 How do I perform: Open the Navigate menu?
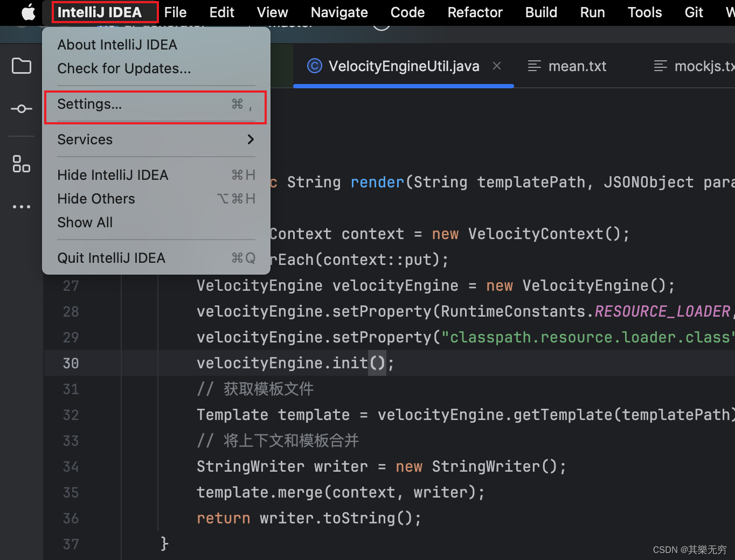pos(339,12)
